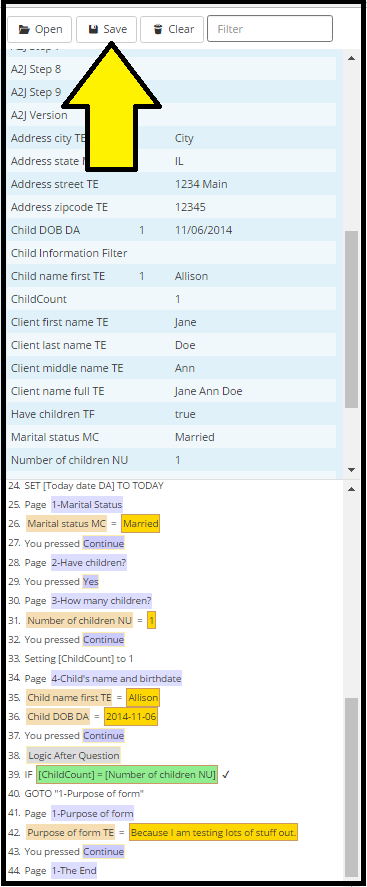Viewport: 367px width, 887px height.
Task: Open the 4-Child's name and birthdate page
Action: point(116,678)
